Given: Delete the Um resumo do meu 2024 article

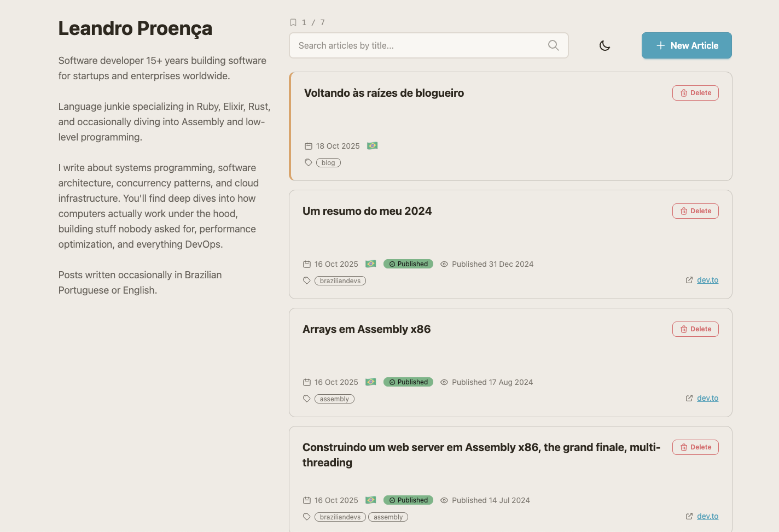Looking at the screenshot, I should point(695,211).
